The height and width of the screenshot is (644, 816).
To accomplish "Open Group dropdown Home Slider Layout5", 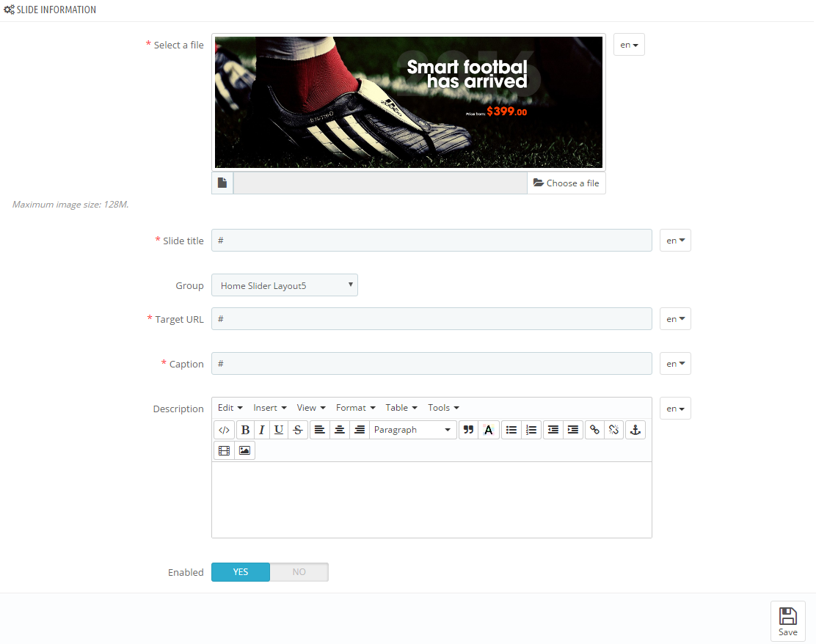I will (285, 285).
